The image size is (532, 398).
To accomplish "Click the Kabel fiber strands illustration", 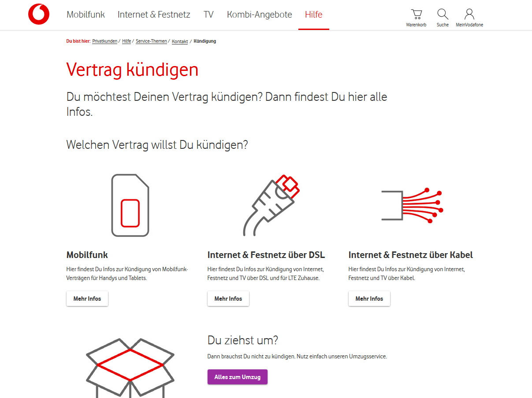I will pyautogui.click(x=412, y=204).
